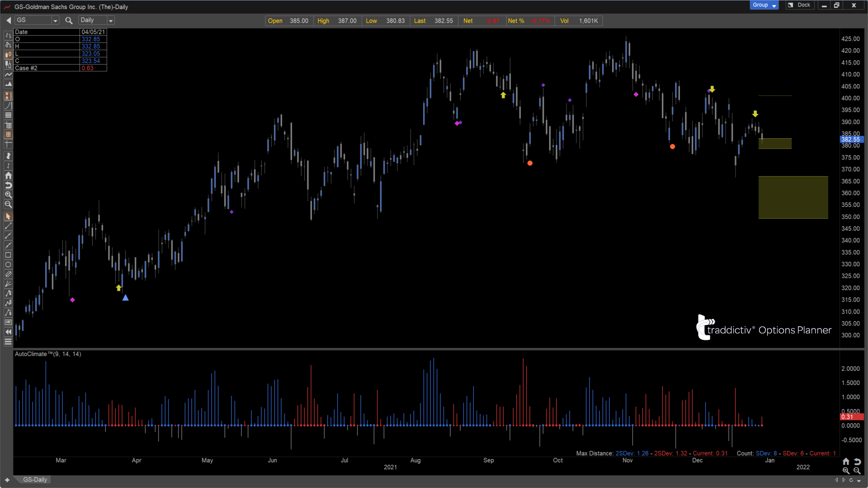Click the small yellow zone near 382

click(x=775, y=144)
